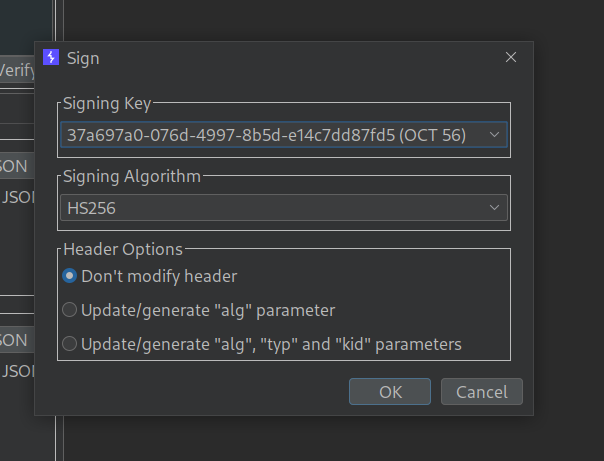
Task: Click the Signing Key dropdown chevron arrow
Action: tap(494, 135)
